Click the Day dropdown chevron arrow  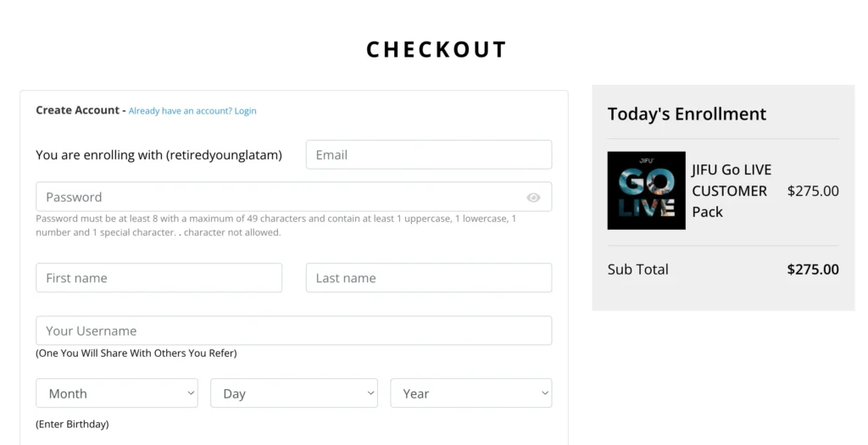(370, 393)
